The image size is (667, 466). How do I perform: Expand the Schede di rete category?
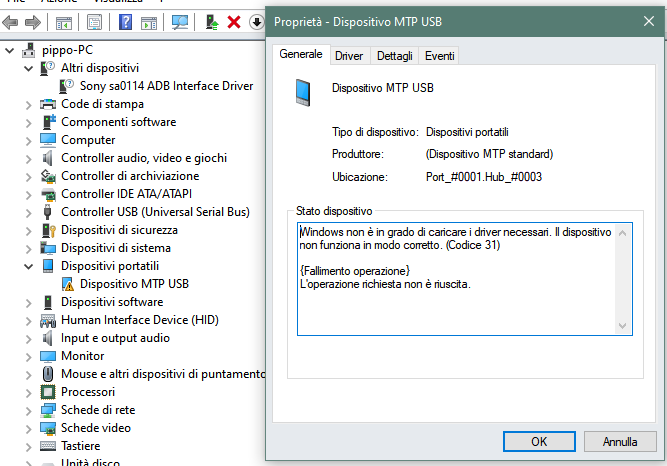pos(27,410)
